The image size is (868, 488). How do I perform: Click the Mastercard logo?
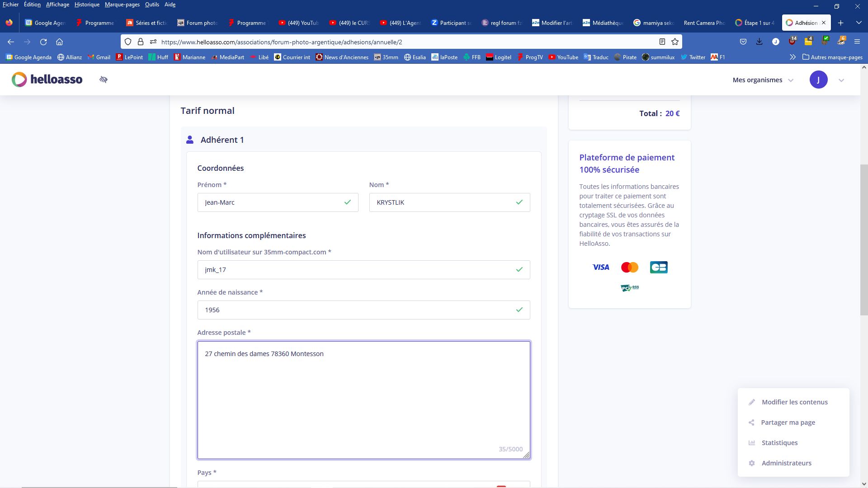point(629,267)
